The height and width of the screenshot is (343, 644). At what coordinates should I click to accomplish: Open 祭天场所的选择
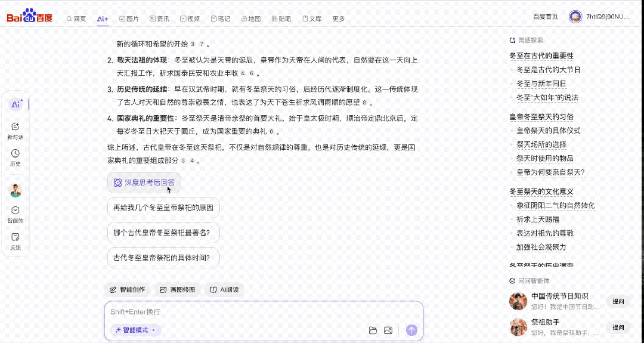coord(541,144)
